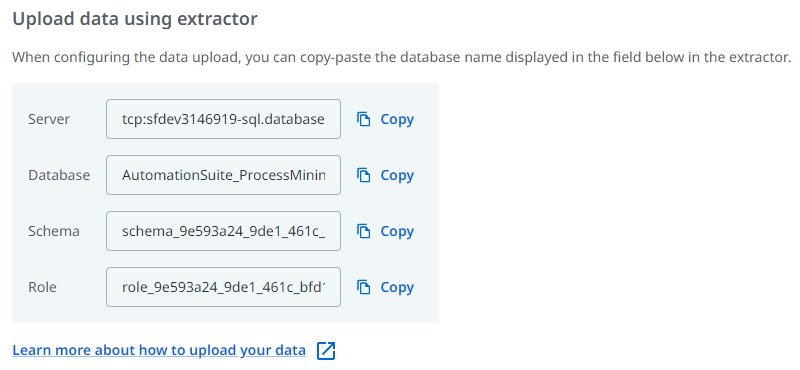The width and height of the screenshot is (800, 370).
Task: Click the copy icon for Schema
Action: coord(363,231)
